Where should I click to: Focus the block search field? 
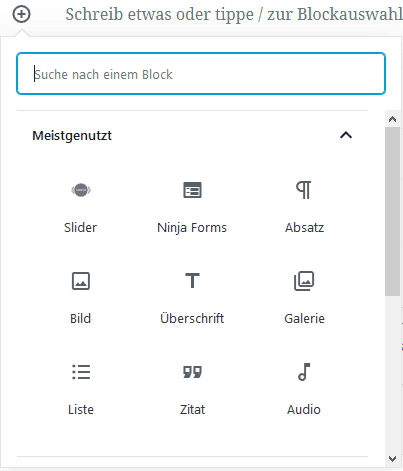click(x=201, y=74)
